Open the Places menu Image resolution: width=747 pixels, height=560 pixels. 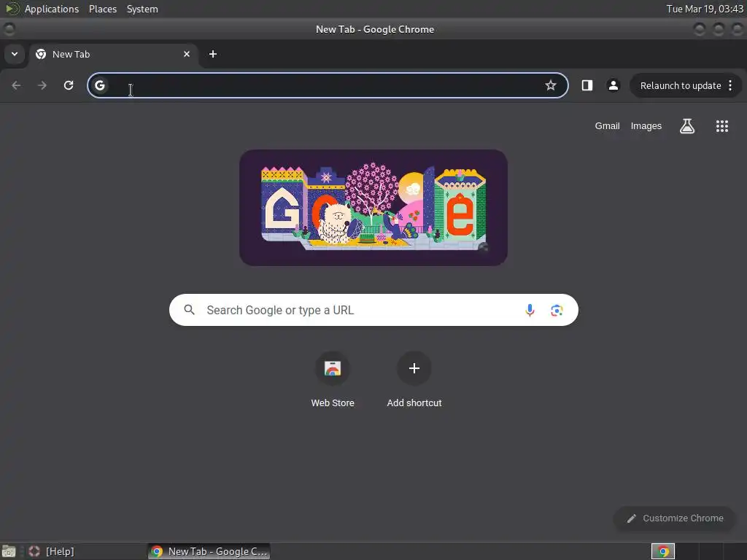tap(103, 9)
